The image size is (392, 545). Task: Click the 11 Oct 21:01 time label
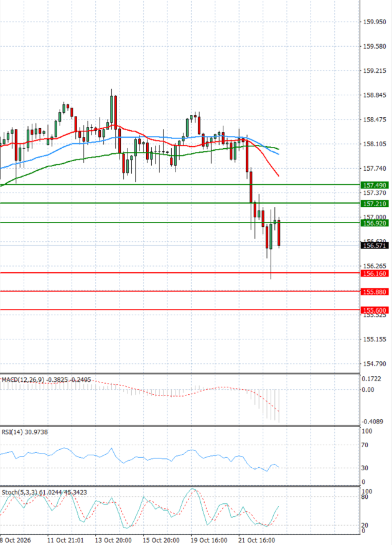tap(65, 540)
